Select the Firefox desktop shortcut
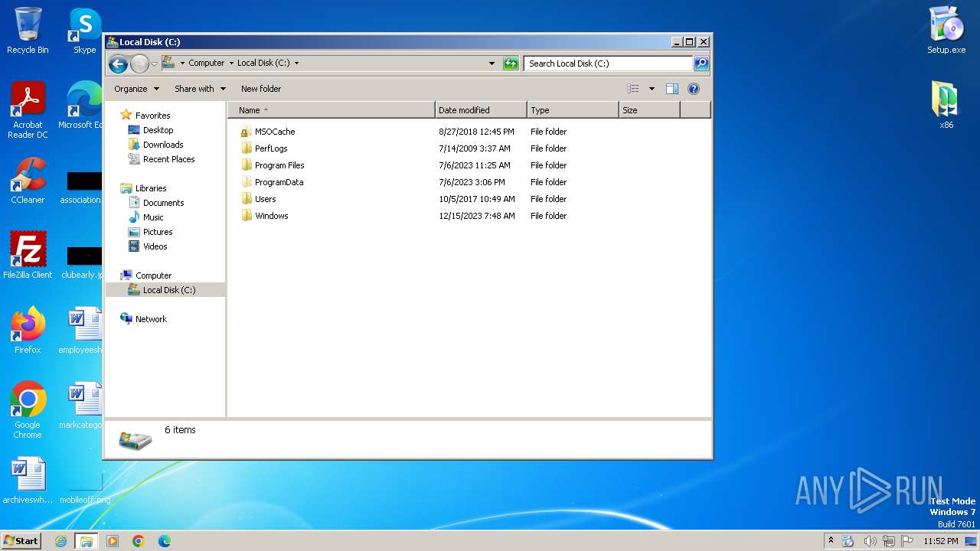The image size is (980, 551). point(28,331)
